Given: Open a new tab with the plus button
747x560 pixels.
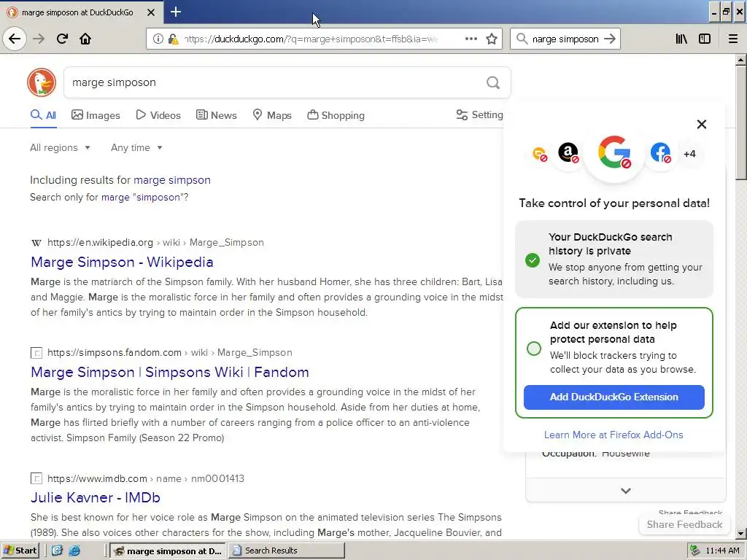Looking at the screenshot, I should 175,12.
